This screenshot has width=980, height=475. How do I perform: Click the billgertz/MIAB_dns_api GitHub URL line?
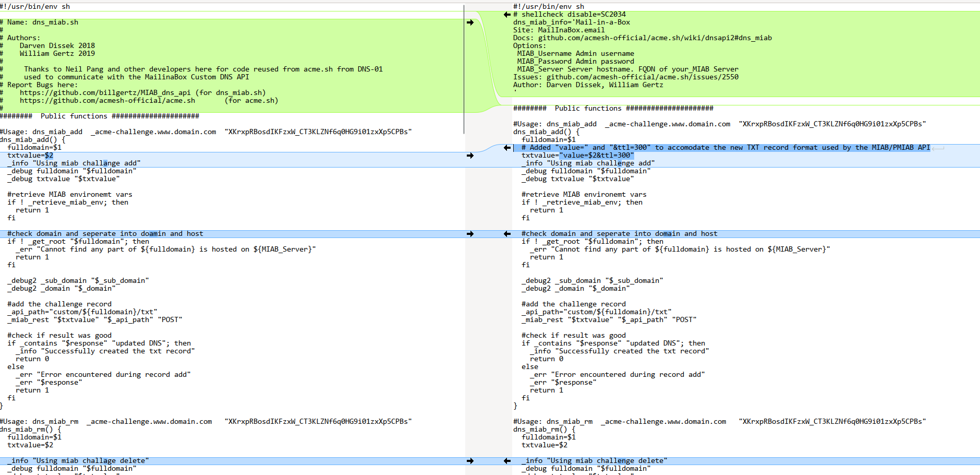(143, 93)
